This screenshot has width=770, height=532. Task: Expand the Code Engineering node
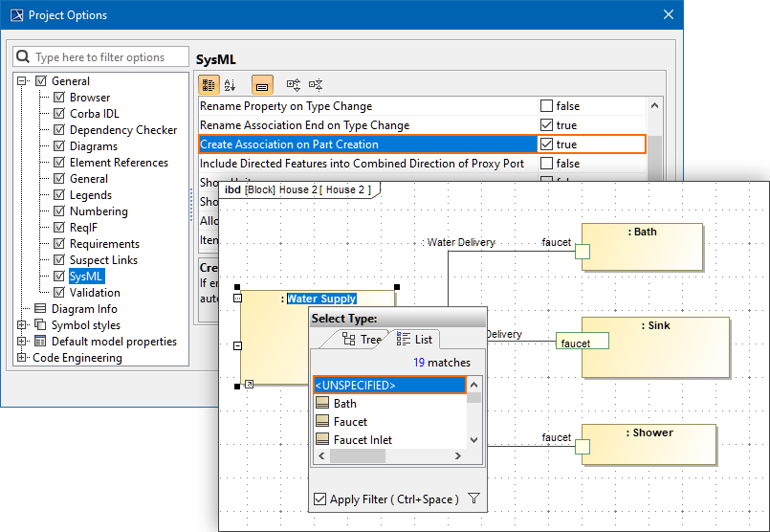click(22, 358)
